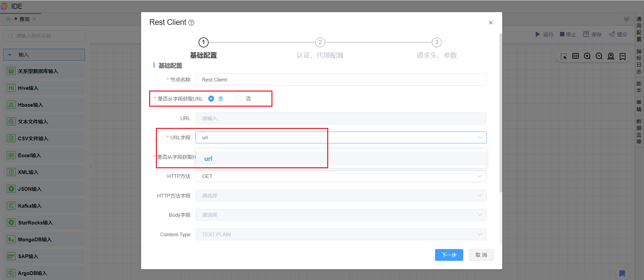Choose 'url' option from dropdown list
Screen dimensions: 644x280
click(208, 159)
